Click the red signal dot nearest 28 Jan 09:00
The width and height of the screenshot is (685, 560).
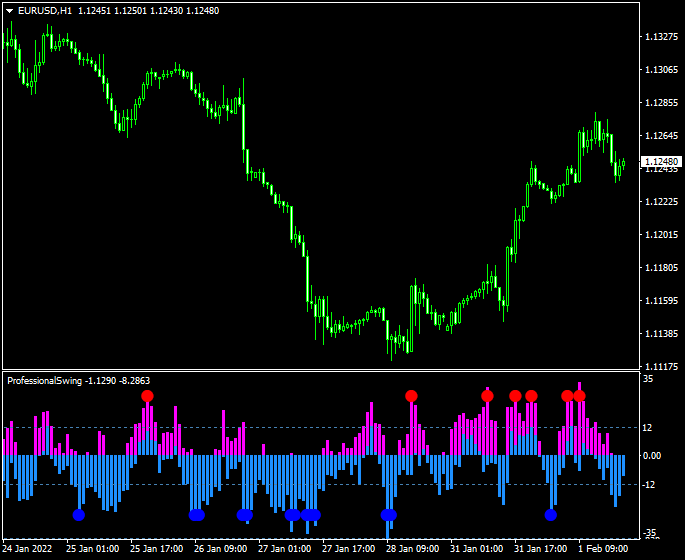411,396
